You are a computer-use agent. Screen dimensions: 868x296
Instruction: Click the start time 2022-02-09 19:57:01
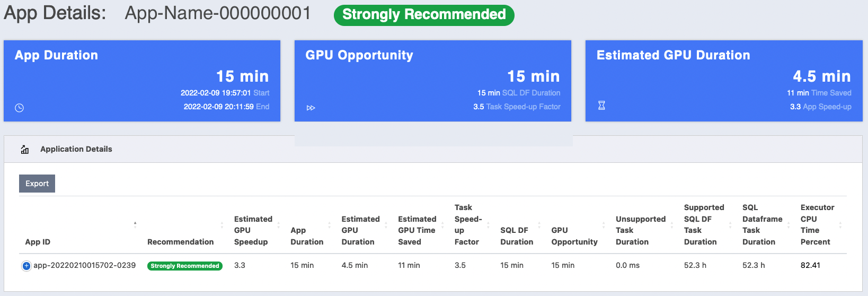tap(216, 93)
